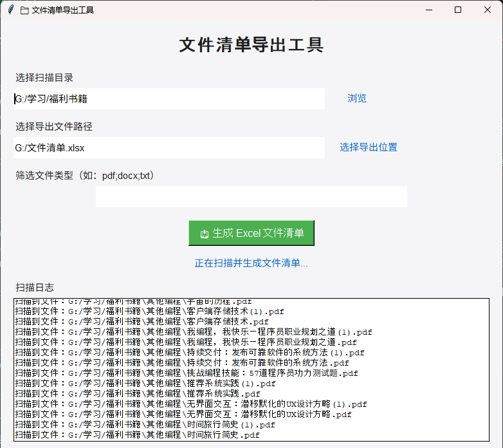Click 浏览 to choose the scan directory
This screenshot has height=448, width=503.
coord(357,98)
